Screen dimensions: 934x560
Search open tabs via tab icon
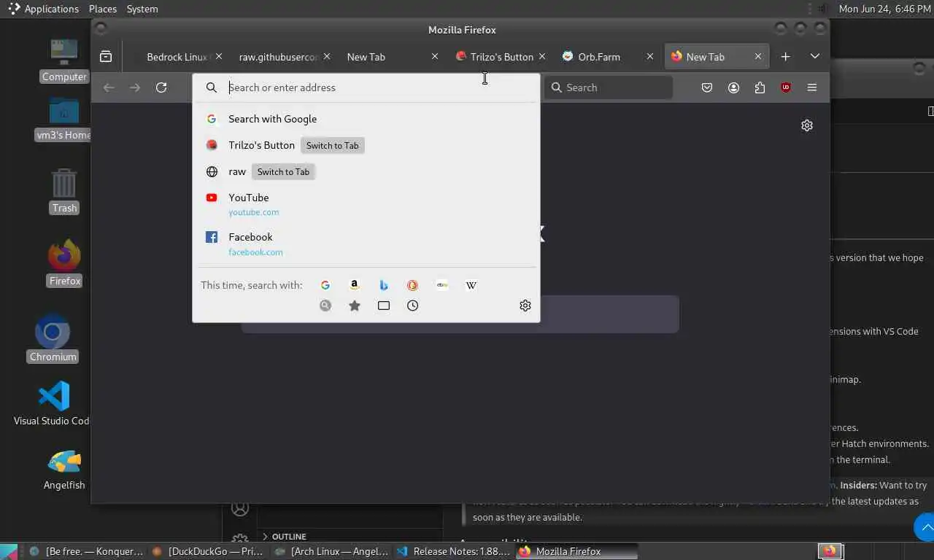pos(384,306)
